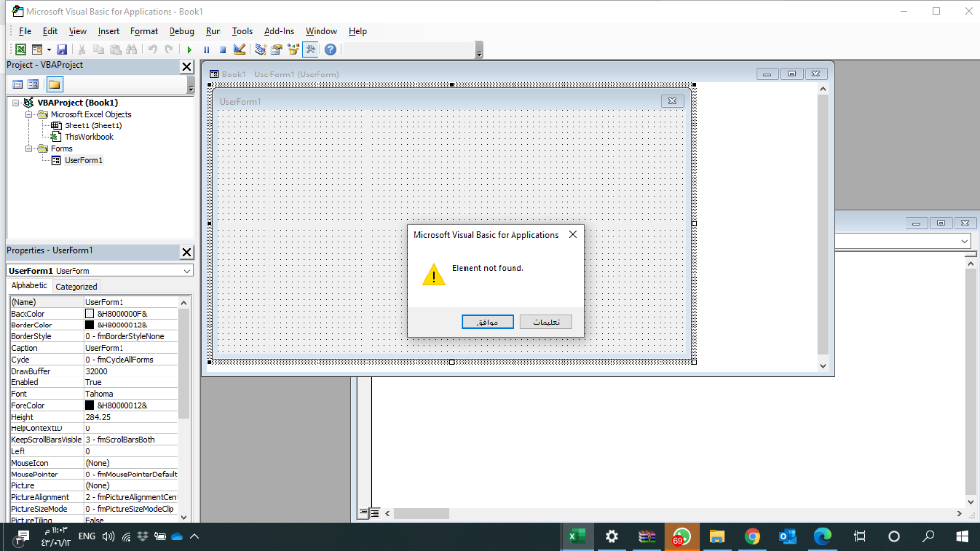Click the Paste clipboard icon
The height and width of the screenshot is (551, 980).
[115, 49]
